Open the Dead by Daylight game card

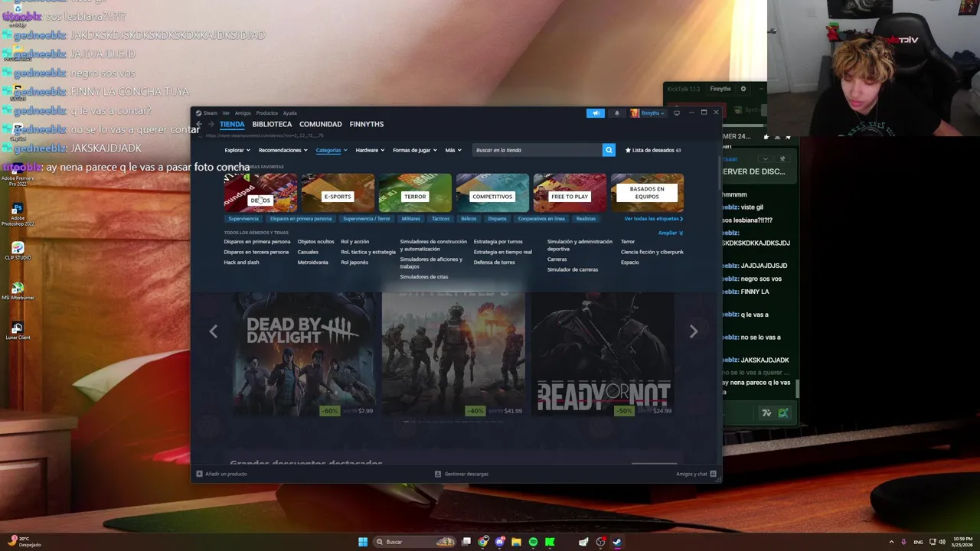tap(304, 354)
